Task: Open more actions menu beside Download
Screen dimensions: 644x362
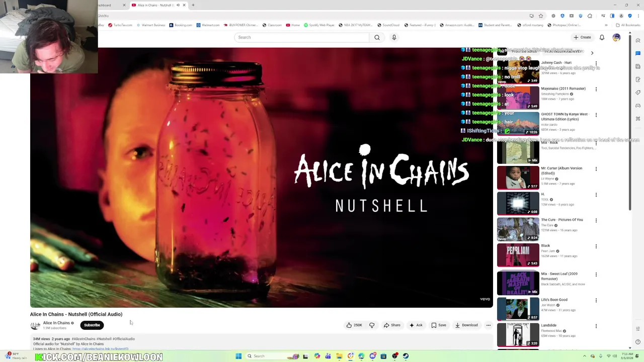Action: (x=488, y=325)
